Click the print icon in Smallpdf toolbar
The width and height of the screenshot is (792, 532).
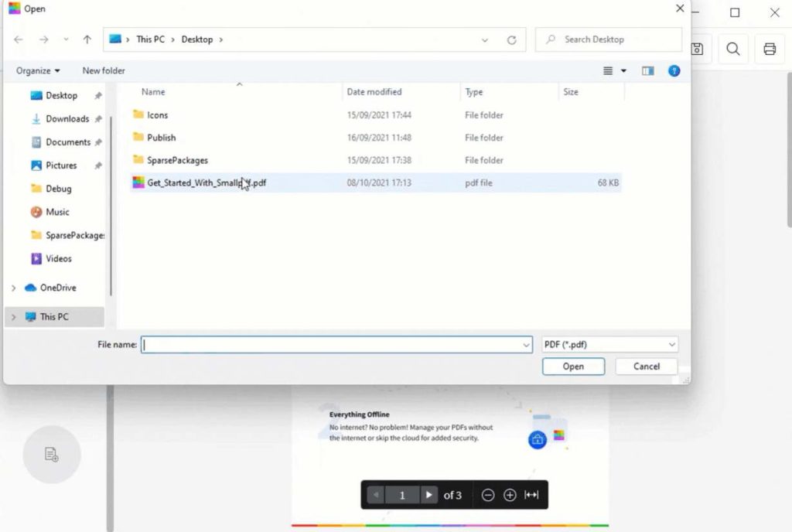coord(770,49)
